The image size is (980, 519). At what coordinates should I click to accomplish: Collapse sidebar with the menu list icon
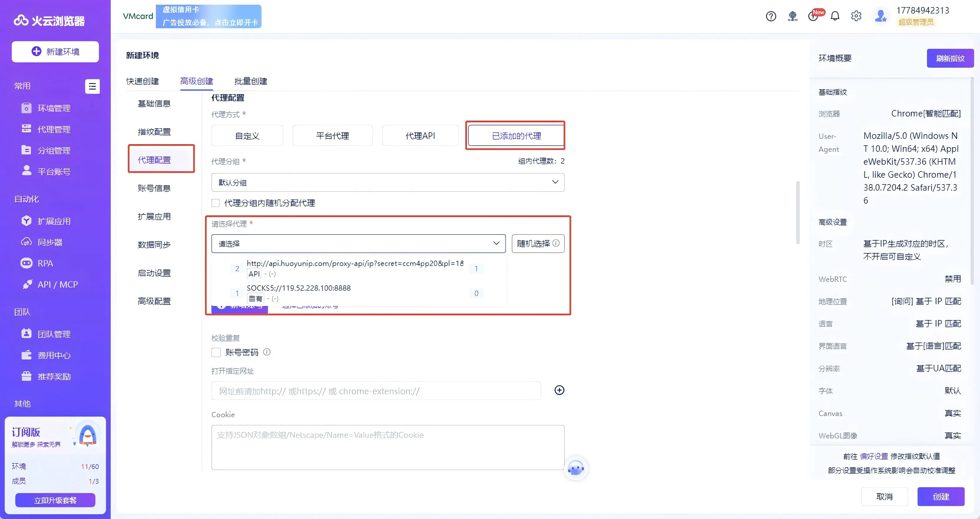[92, 86]
